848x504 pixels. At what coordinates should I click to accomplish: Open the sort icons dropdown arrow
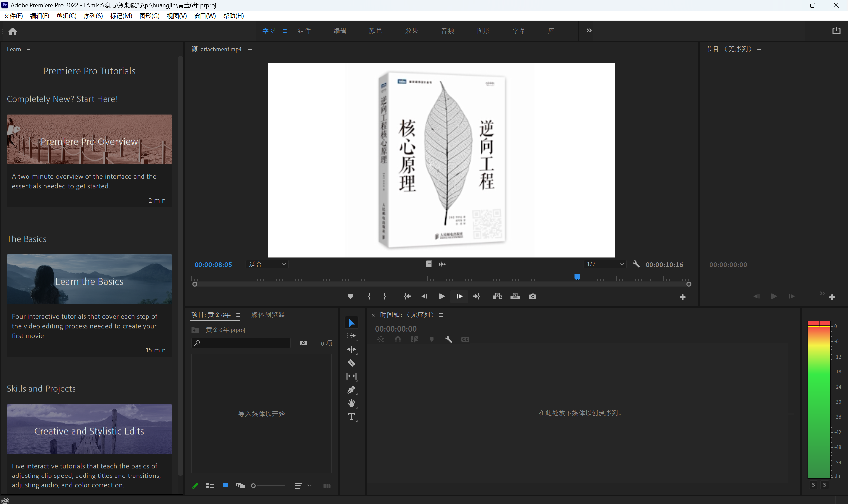(x=309, y=486)
